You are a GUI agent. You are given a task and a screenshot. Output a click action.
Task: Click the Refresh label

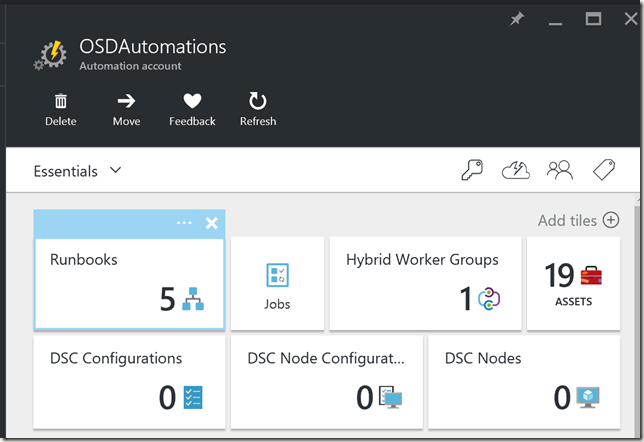pos(258,121)
